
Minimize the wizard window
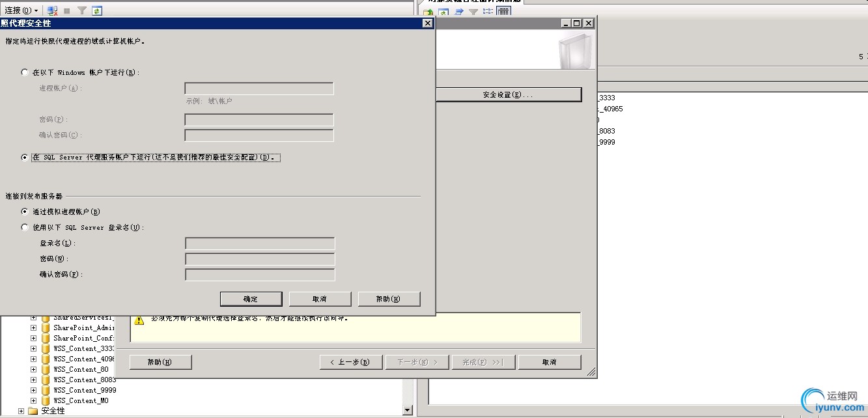coord(567,23)
